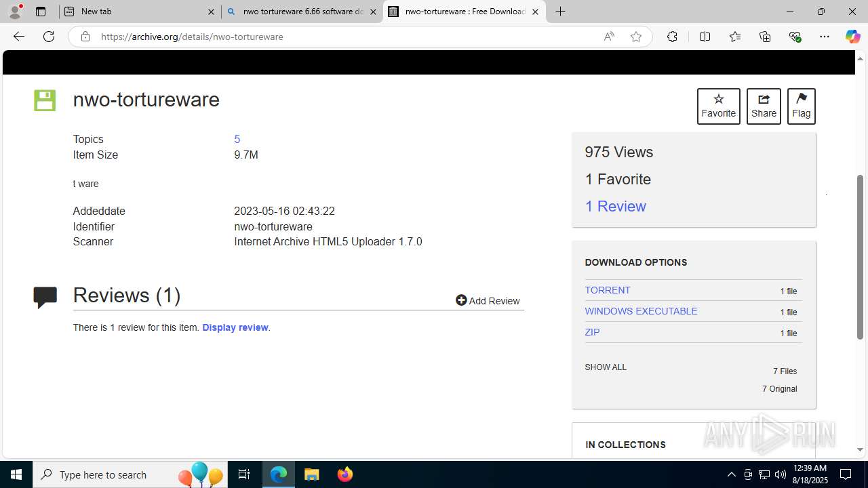The height and width of the screenshot is (488, 868).
Task: Click the page vertical scrollbar thumb
Action: 861,257
